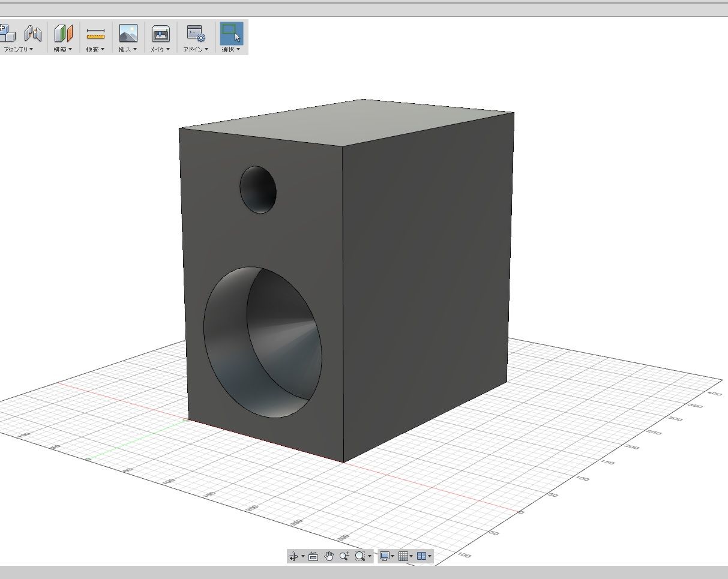Select the small circular hole on the box
728x579 pixels.
[258, 190]
